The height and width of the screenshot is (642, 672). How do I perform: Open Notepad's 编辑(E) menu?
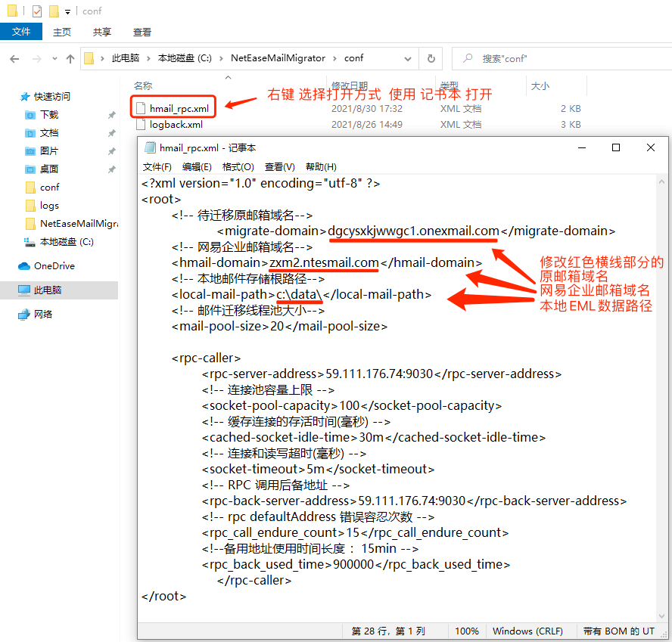[x=197, y=167]
